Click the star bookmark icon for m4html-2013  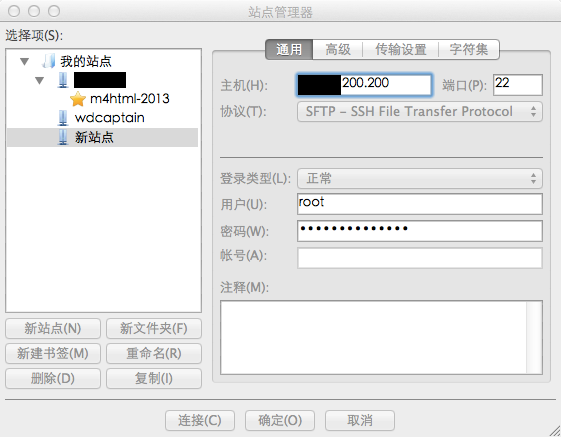[x=78, y=99]
